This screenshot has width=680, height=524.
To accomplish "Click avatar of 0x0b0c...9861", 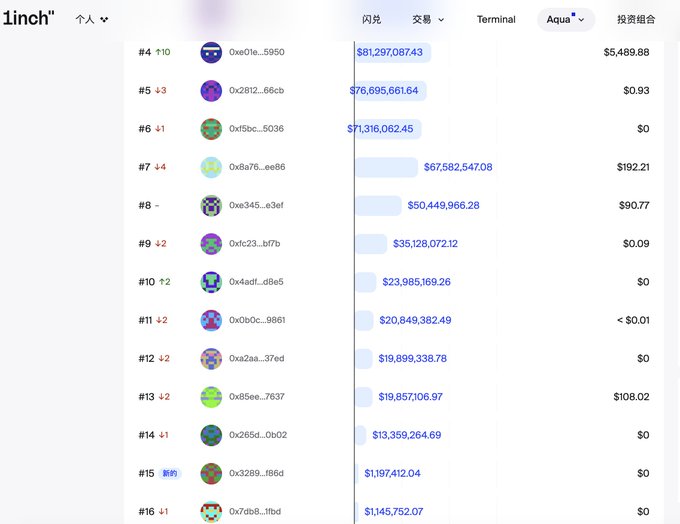I will pyautogui.click(x=211, y=320).
